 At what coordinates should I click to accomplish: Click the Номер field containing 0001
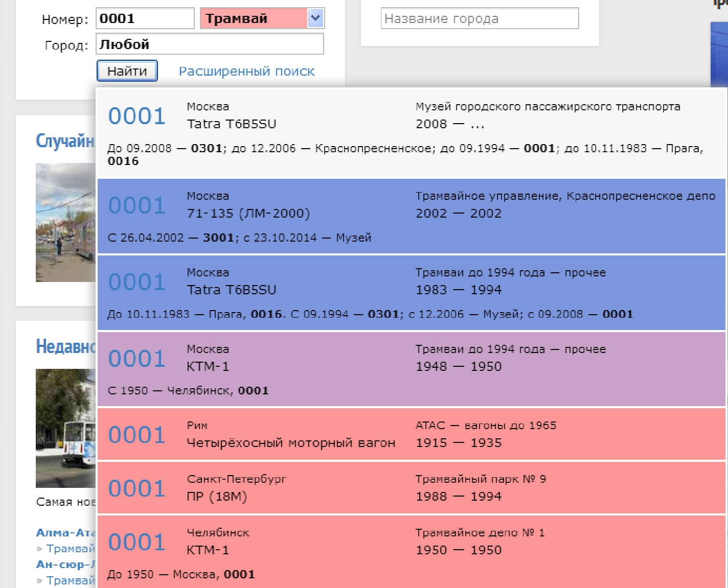click(x=145, y=19)
